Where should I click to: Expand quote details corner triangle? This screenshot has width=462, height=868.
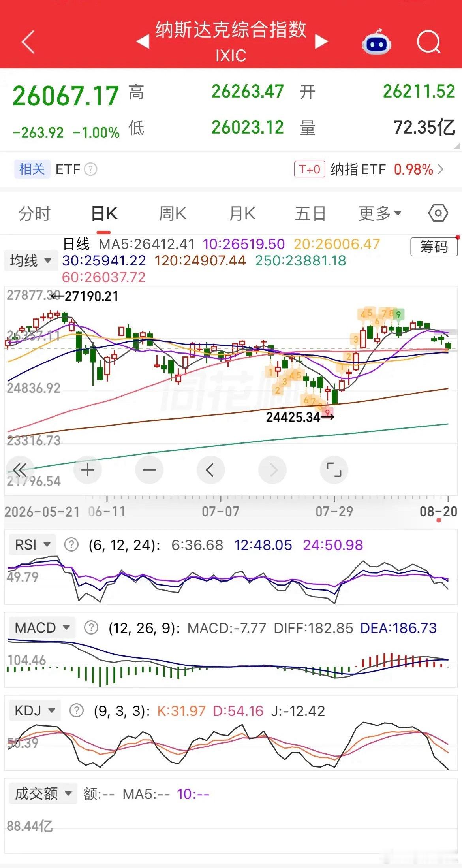(x=457, y=146)
